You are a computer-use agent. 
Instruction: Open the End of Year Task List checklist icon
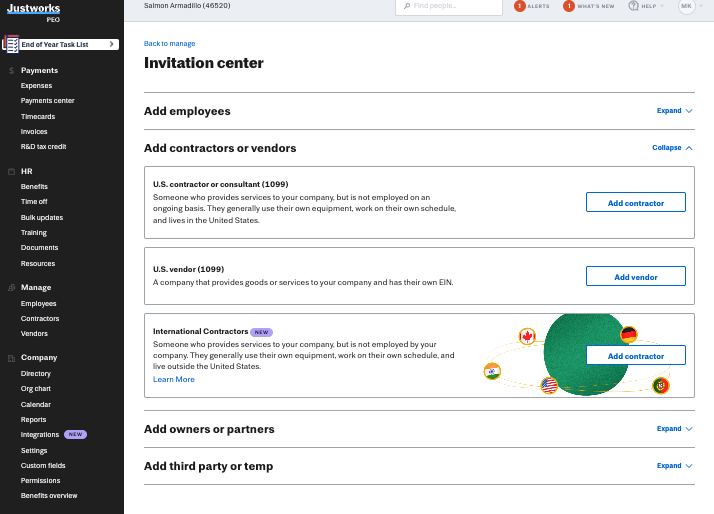[11, 44]
